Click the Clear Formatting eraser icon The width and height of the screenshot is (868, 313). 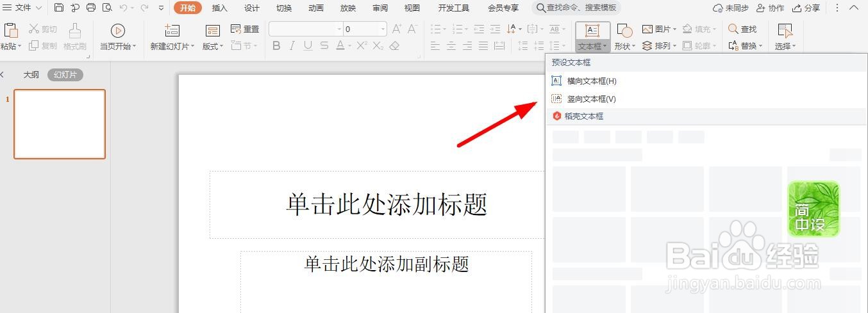point(394,45)
